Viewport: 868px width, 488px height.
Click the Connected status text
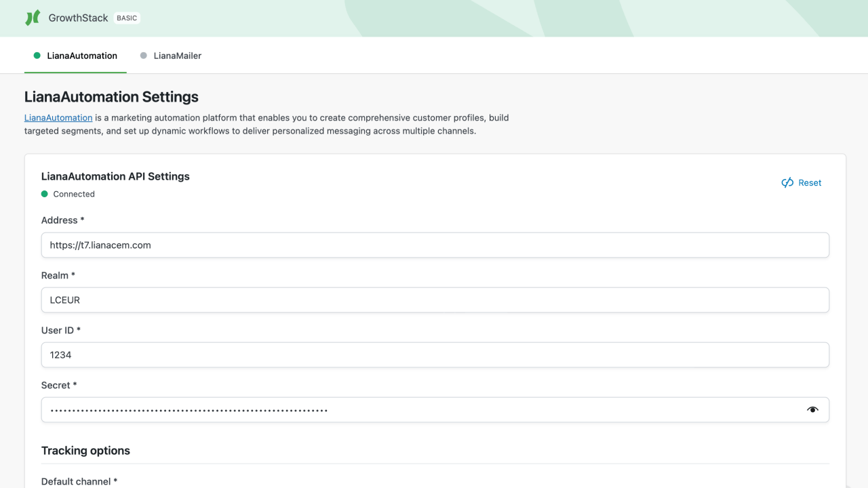point(74,194)
